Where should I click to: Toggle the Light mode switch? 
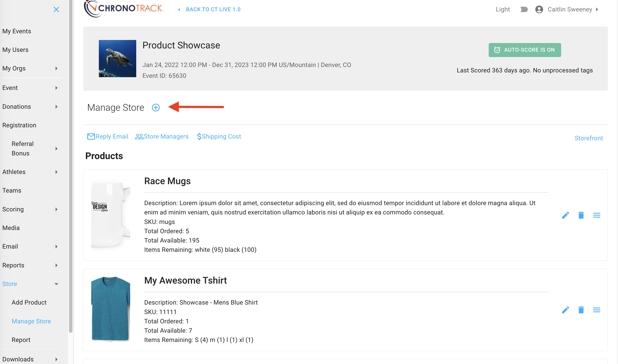coord(524,9)
